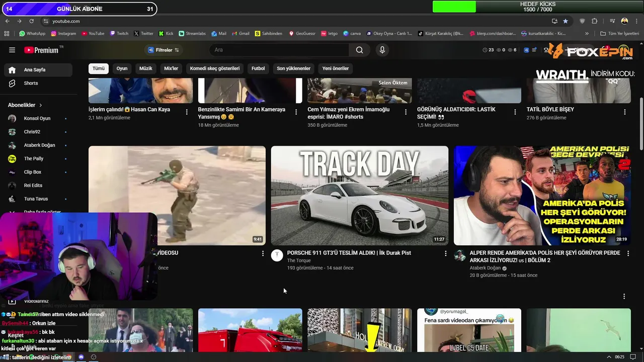Select the Mix'ler filter chip
Viewport: 644px width, 362px height.
tap(171, 68)
